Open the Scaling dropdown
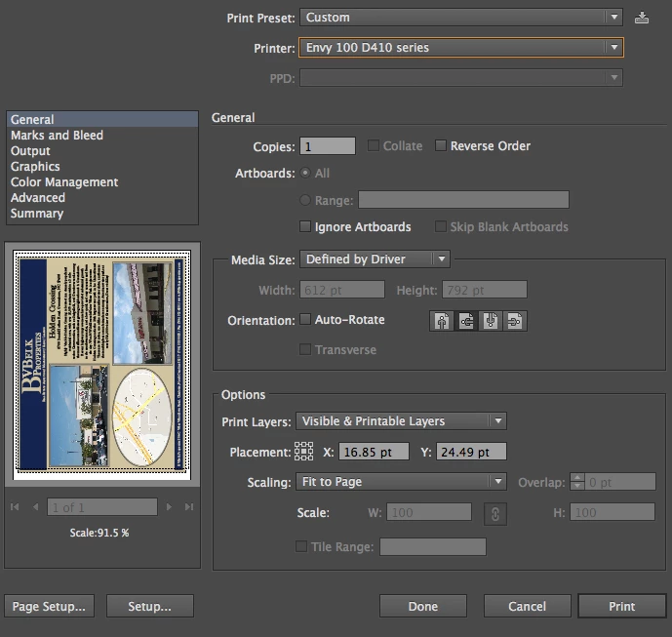The height and width of the screenshot is (637, 672). [401, 481]
